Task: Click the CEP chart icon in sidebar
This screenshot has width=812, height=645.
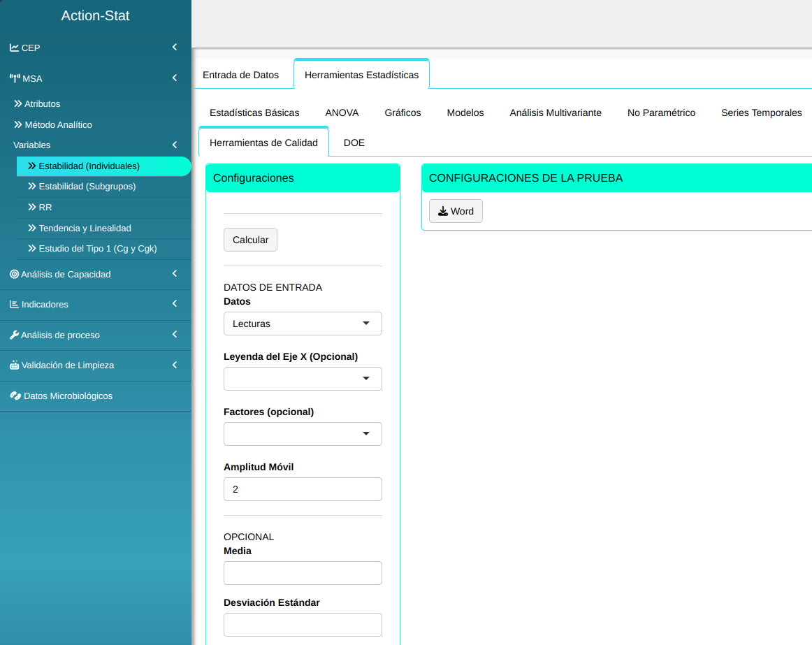Action: [x=14, y=48]
